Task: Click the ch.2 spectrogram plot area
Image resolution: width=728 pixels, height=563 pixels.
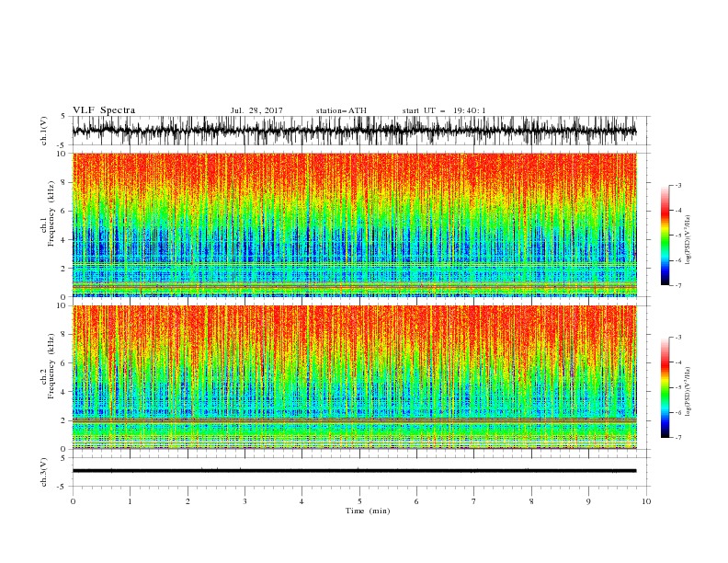Action: [x=355, y=377]
